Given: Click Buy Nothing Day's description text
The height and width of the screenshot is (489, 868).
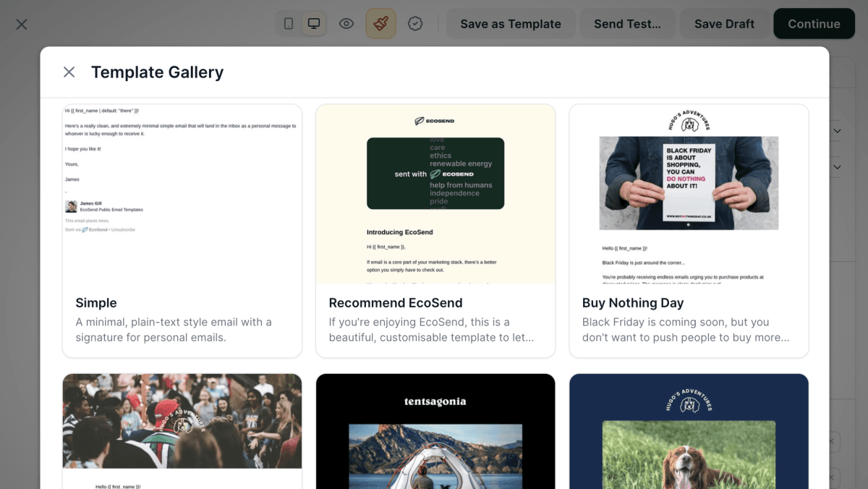Looking at the screenshot, I should click(685, 330).
